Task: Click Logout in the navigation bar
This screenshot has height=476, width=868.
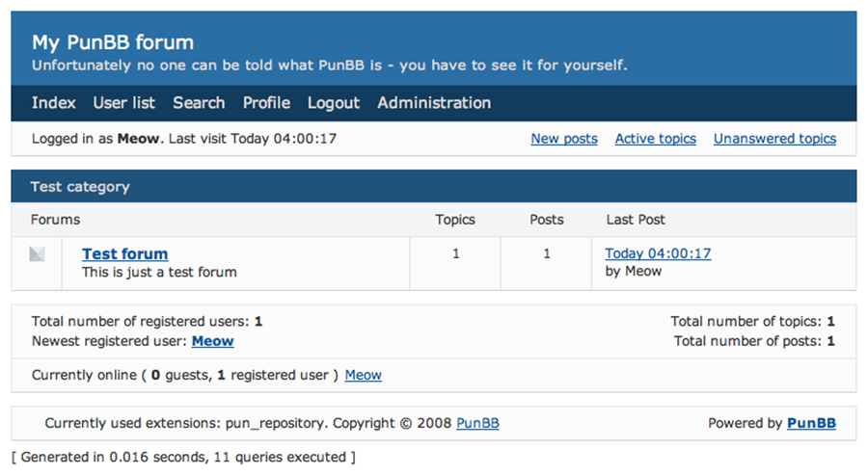Action: (333, 103)
